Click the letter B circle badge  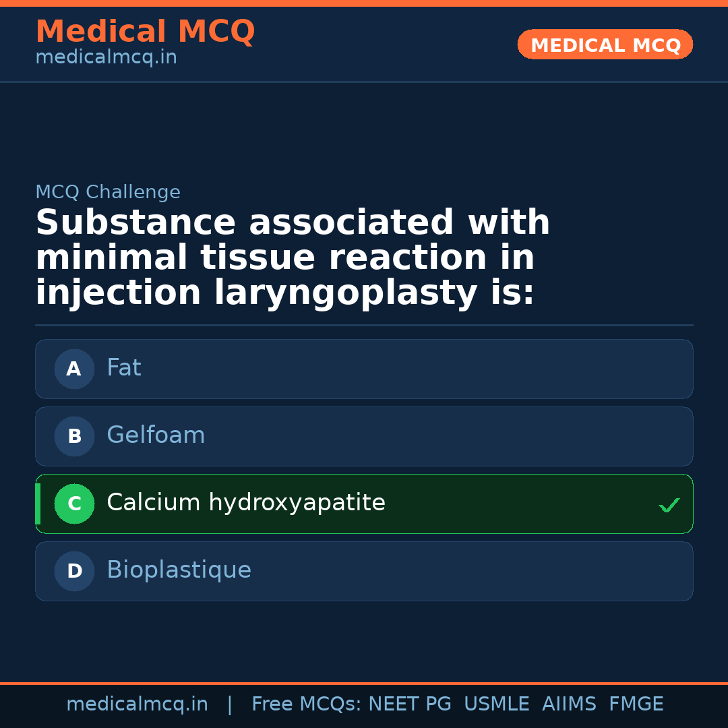pos(74,437)
